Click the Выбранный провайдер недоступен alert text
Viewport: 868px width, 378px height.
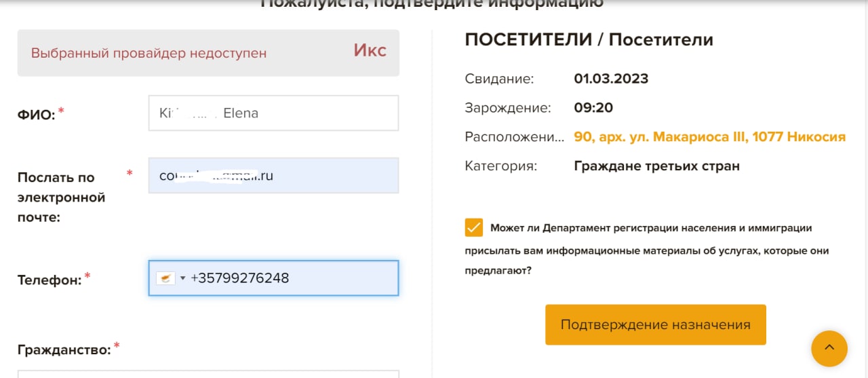149,53
